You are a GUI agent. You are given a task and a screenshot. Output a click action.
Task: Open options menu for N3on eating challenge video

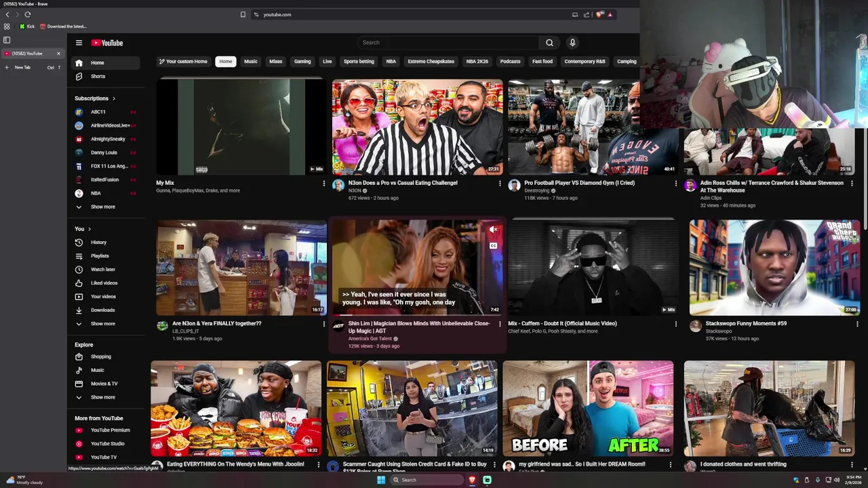[500, 183]
